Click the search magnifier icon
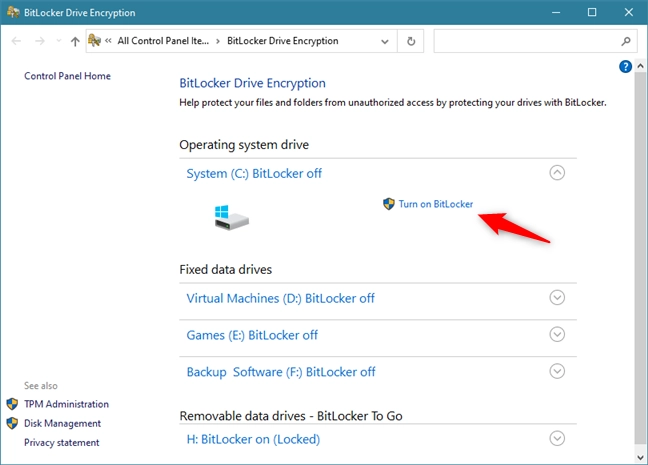 (x=626, y=41)
